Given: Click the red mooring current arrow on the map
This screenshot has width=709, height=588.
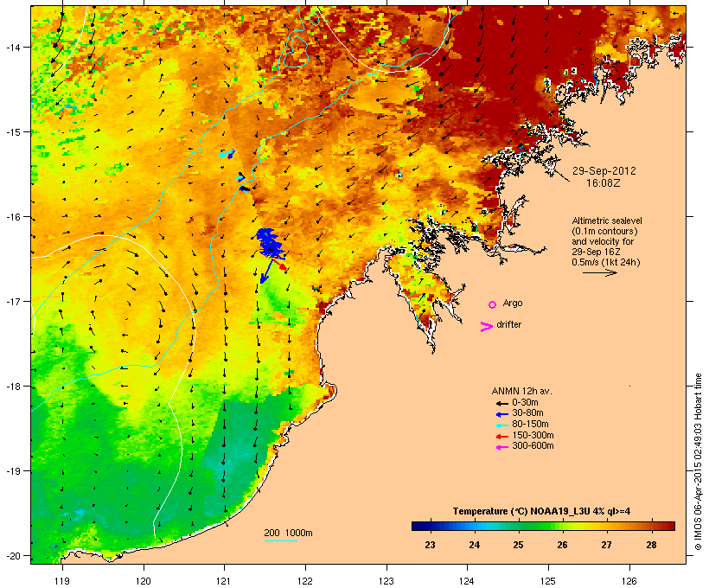Looking at the screenshot, I should 281,265.
